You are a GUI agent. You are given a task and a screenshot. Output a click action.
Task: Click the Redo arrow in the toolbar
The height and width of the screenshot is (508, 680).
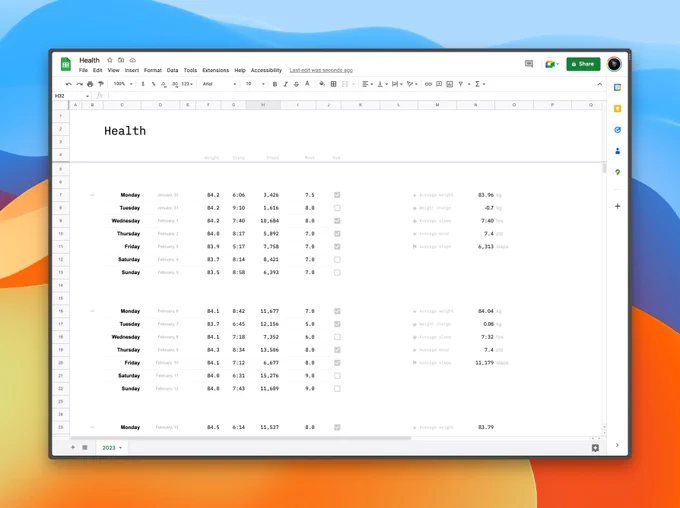pyautogui.click(x=79, y=84)
